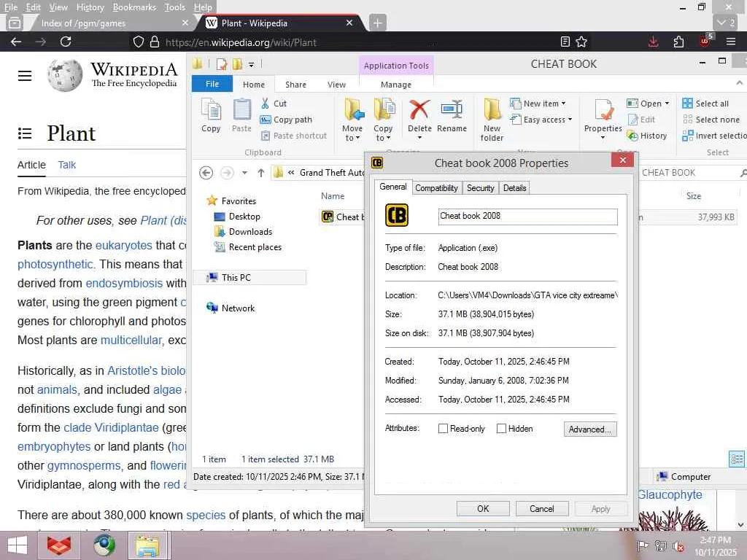
Task: Click Copy path in Clipboard group
Action: tap(286, 120)
